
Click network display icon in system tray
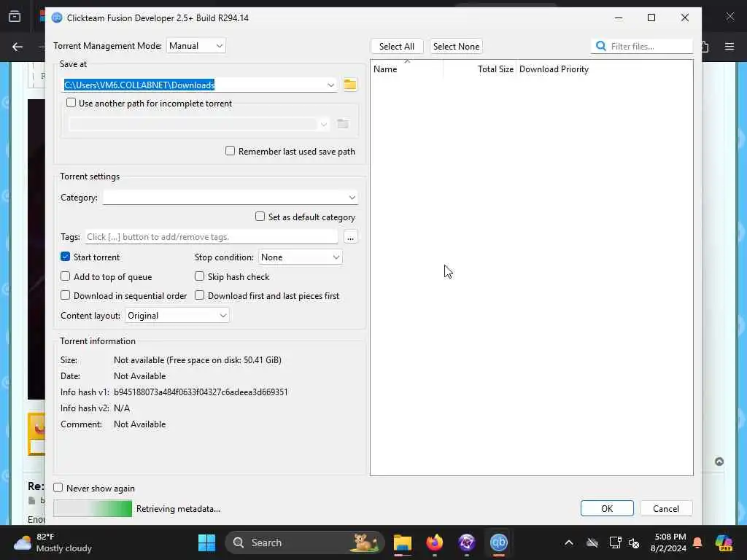[x=615, y=542]
